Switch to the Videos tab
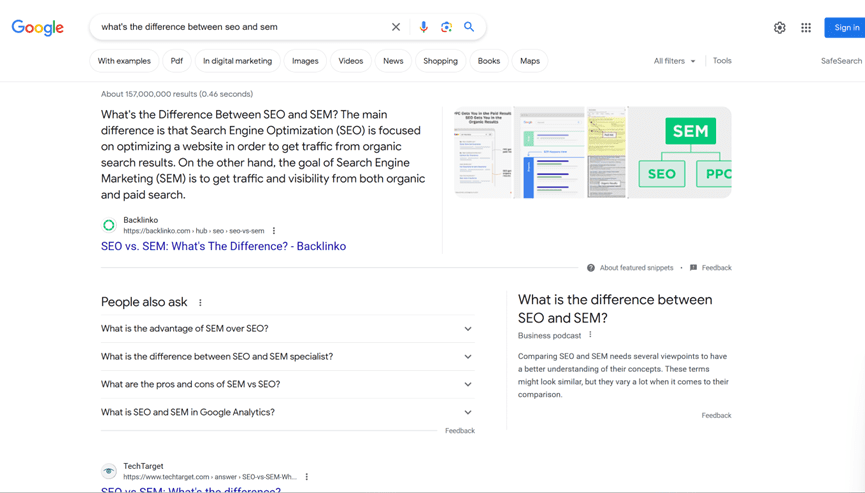Image resolution: width=865 pixels, height=493 pixels. (350, 61)
